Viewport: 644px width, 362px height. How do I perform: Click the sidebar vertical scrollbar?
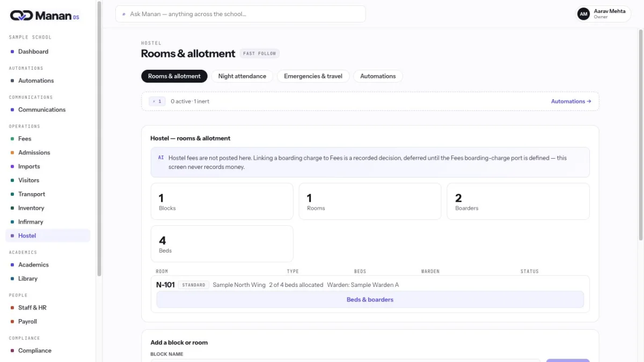pyautogui.click(x=99, y=138)
